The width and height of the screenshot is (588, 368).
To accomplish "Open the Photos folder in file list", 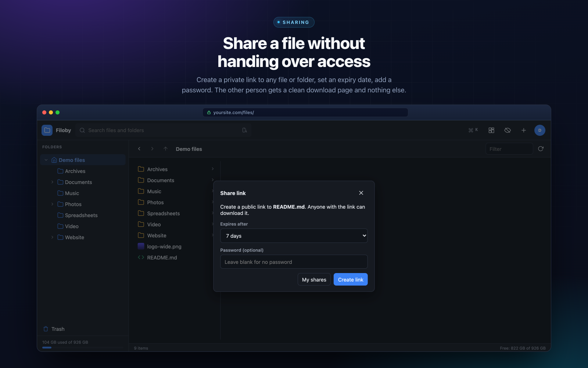I will click(176, 202).
